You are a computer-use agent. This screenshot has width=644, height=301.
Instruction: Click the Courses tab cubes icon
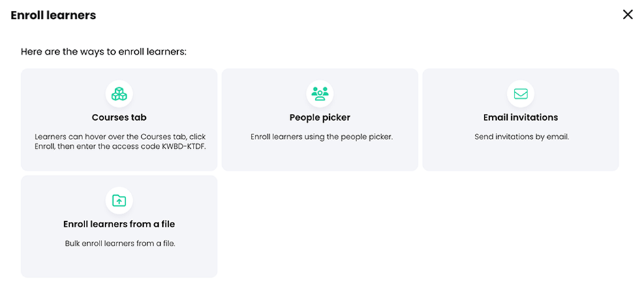(119, 94)
